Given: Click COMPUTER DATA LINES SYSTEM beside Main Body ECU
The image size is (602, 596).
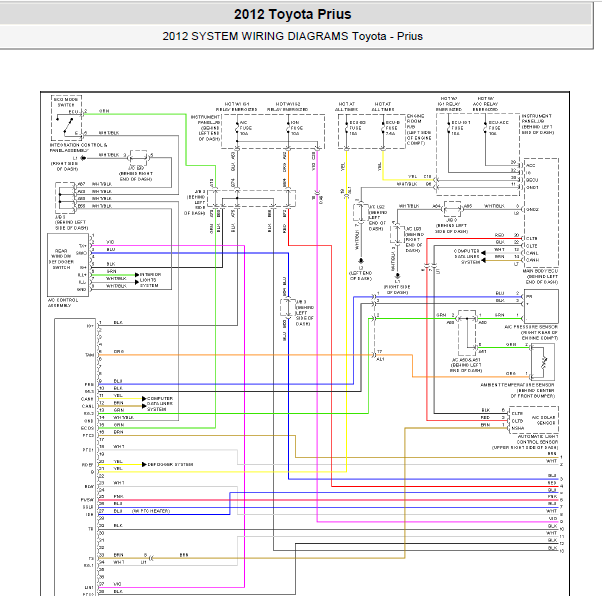Looking at the screenshot, I should coord(467,256).
